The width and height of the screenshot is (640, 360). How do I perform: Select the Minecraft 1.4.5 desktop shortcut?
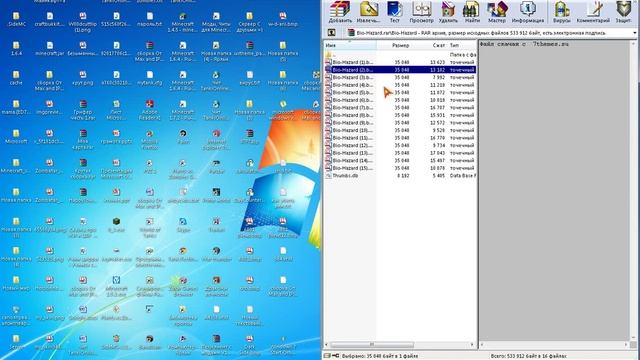click(183, 22)
